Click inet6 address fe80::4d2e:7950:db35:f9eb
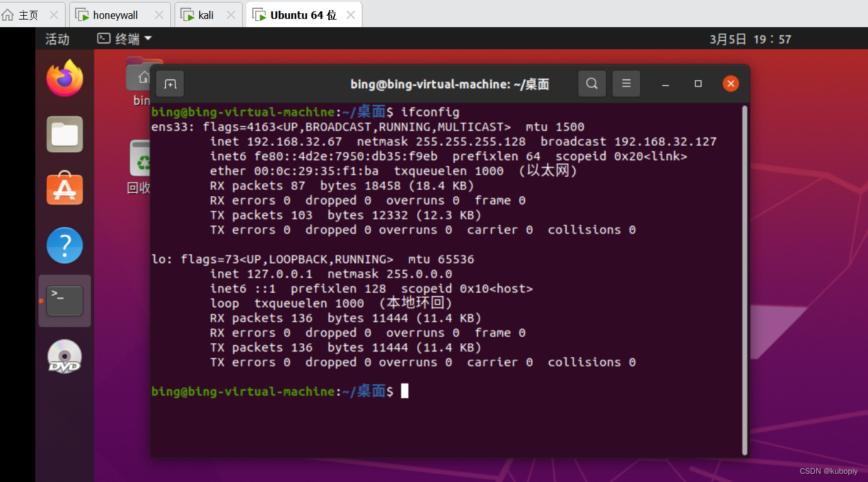 tap(346, 156)
